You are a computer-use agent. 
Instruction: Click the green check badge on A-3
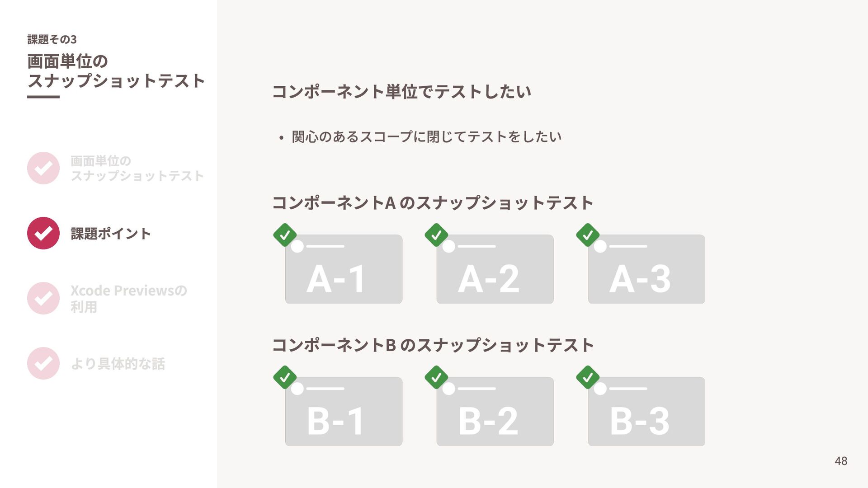(x=588, y=235)
